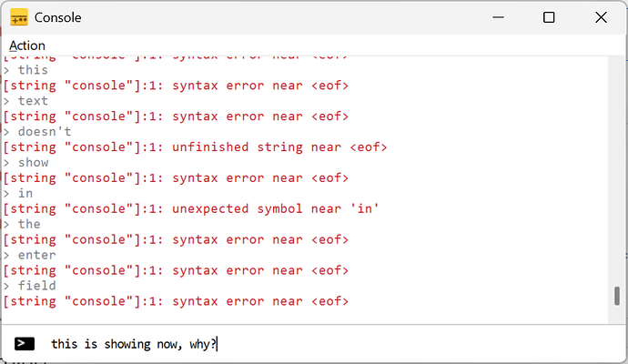628x364 pixels.
Task: Click the vertical scrollbar thumb
Action: coord(617,296)
